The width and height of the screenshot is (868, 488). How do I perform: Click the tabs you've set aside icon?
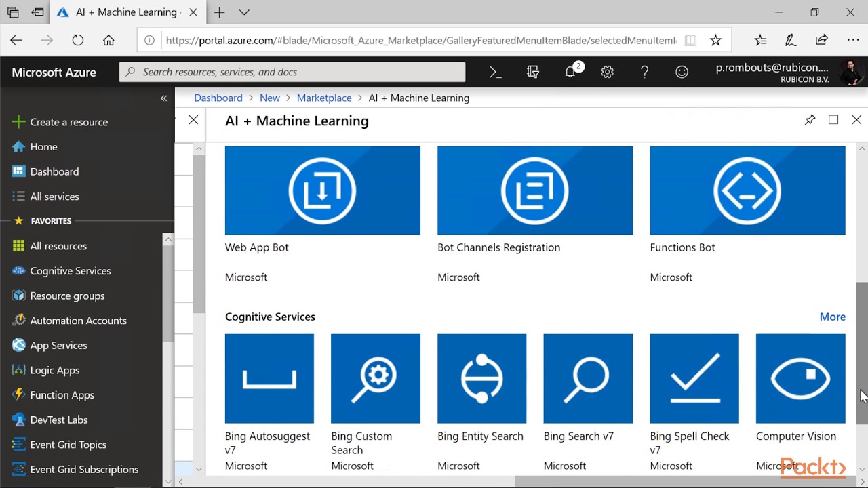coord(13,12)
